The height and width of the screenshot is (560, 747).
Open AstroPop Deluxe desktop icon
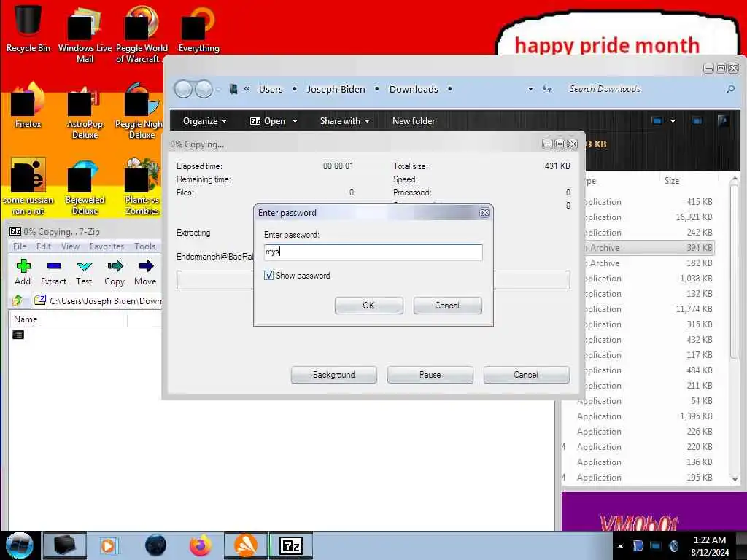(x=85, y=112)
